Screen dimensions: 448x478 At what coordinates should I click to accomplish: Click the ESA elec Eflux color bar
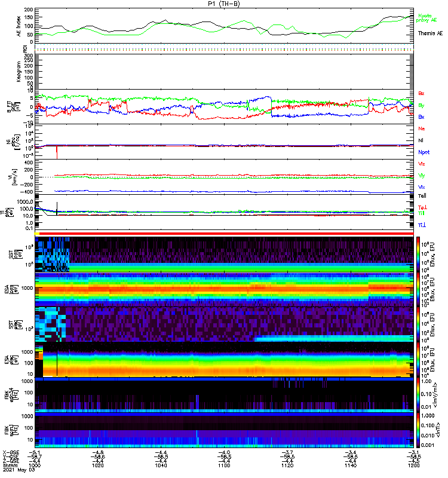(x=418, y=360)
